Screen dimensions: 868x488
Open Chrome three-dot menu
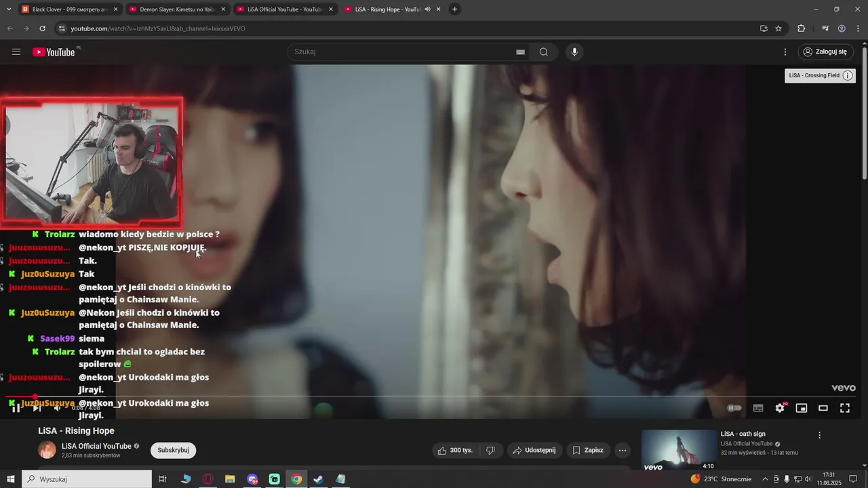[x=858, y=28]
